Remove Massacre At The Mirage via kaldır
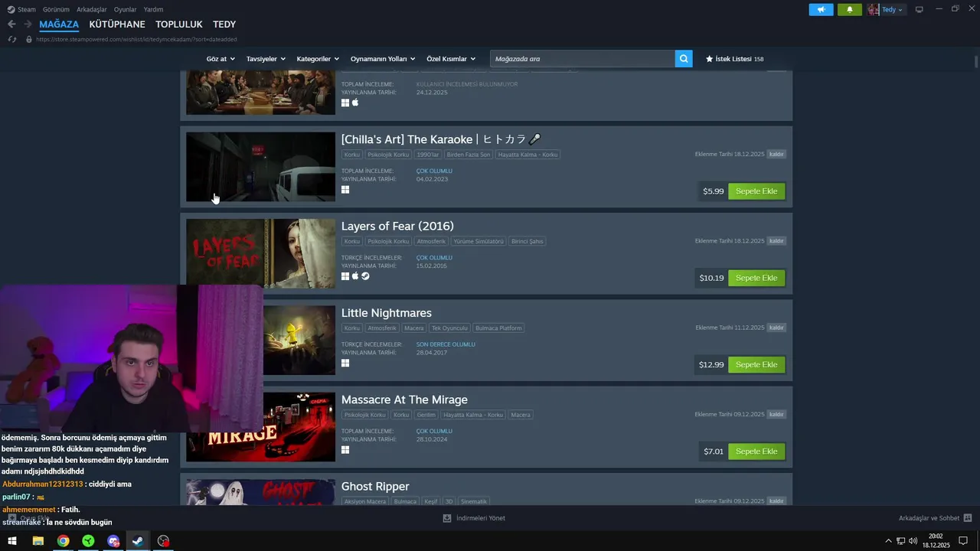The image size is (980, 551). 776,414
